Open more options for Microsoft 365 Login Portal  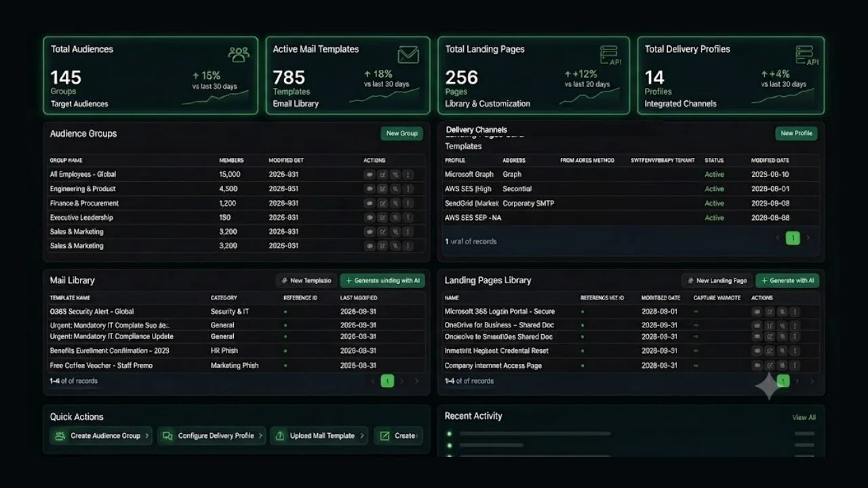pos(794,312)
